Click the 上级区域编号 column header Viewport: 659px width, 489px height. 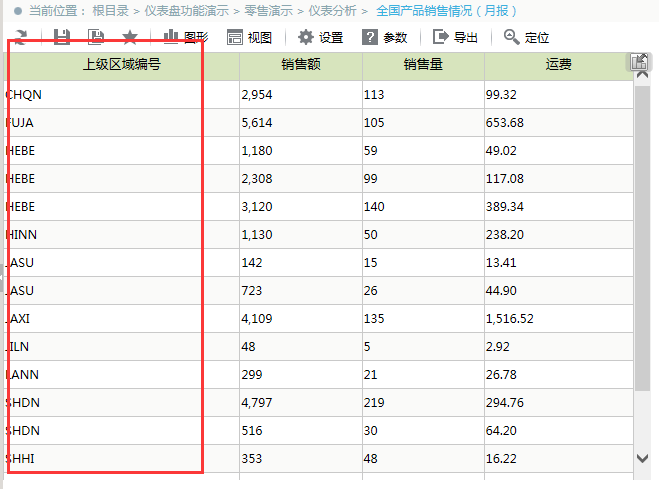122,64
